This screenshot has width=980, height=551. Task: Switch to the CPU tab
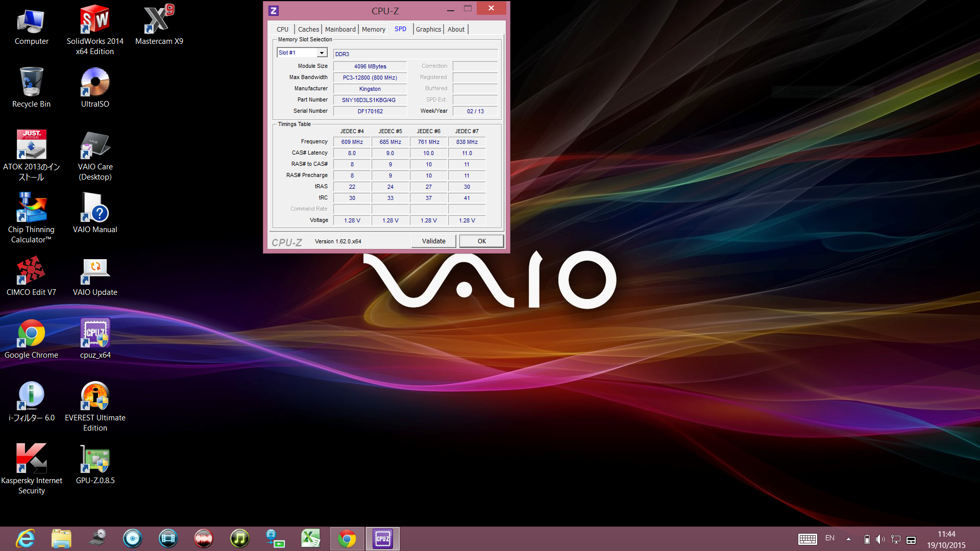click(282, 30)
